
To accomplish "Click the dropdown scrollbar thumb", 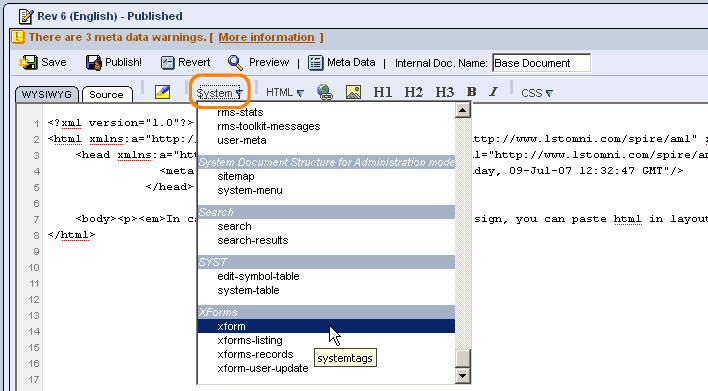I will [x=463, y=358].
